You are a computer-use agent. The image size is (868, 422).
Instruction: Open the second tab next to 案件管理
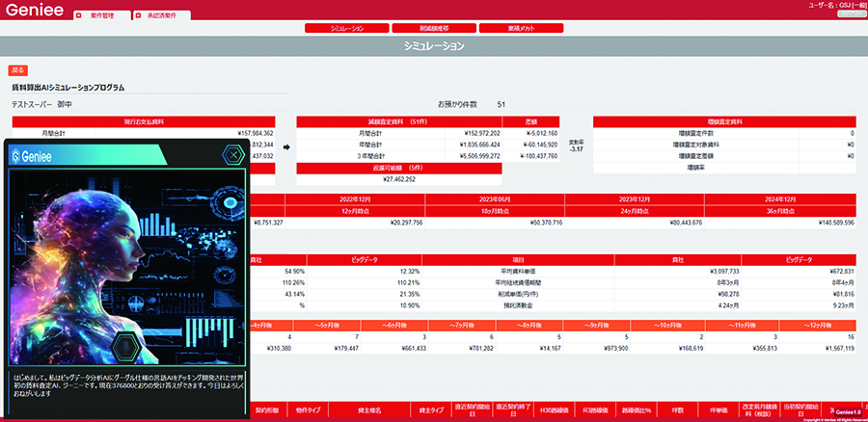click(x=162, y=16)
